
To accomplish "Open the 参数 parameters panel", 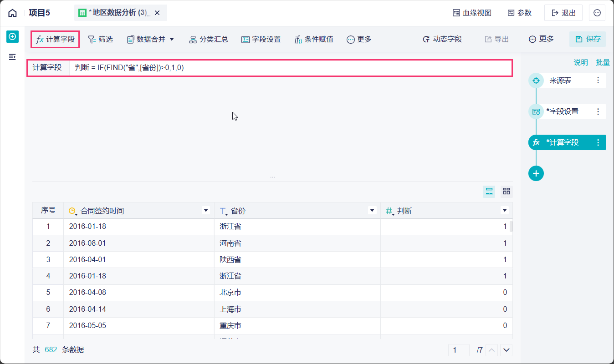I will tap(520, 13).
